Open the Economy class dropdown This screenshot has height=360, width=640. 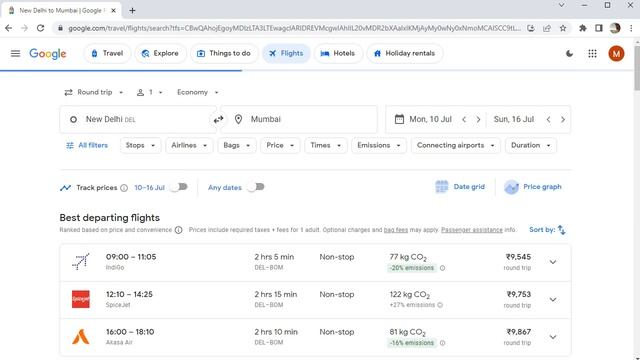pyautogui.click(x=198, y=93)
